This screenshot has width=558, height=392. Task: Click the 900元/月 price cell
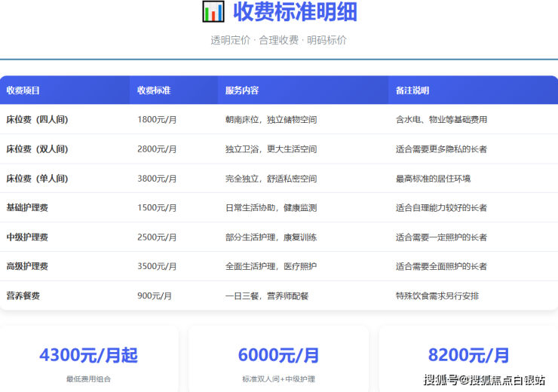coord(155,296)
